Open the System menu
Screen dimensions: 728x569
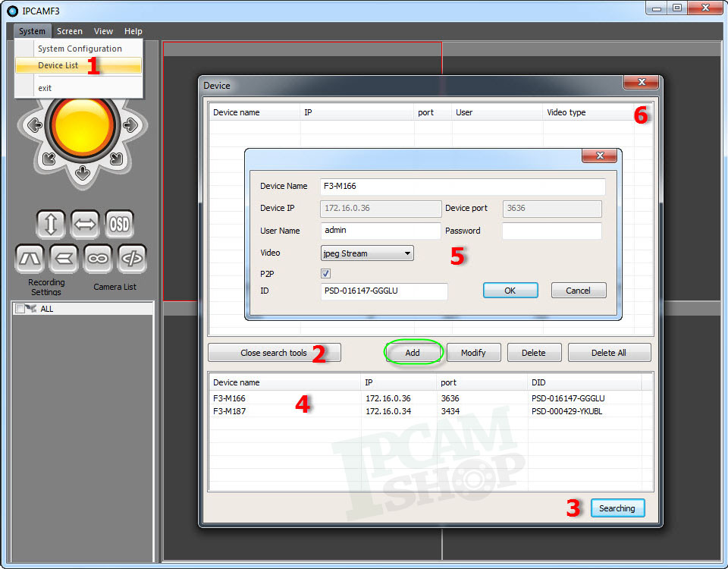coord(32,31)
